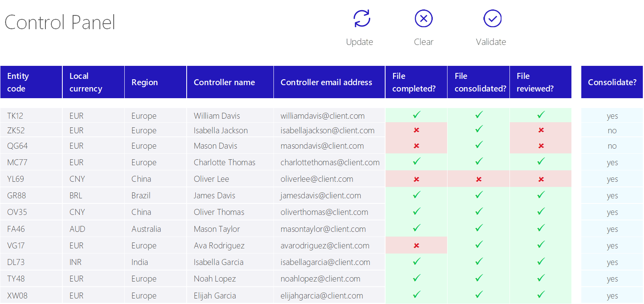Select the Region column header
Image resolution: width=644 pixels, height=304 pixels.
coord(155,82)
